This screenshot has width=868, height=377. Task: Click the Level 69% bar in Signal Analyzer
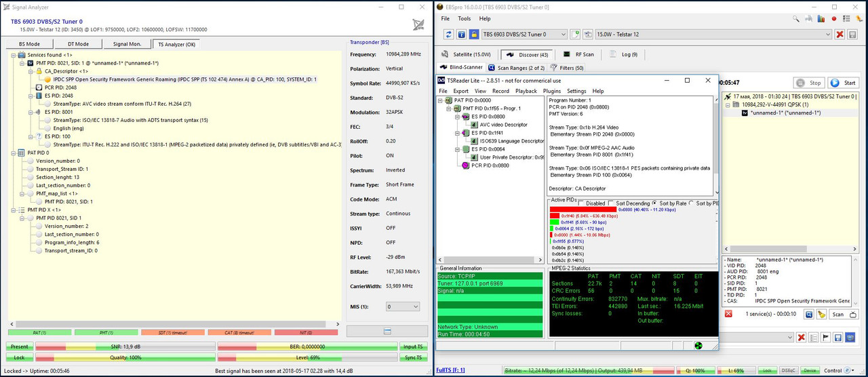(x=307, y=357)
